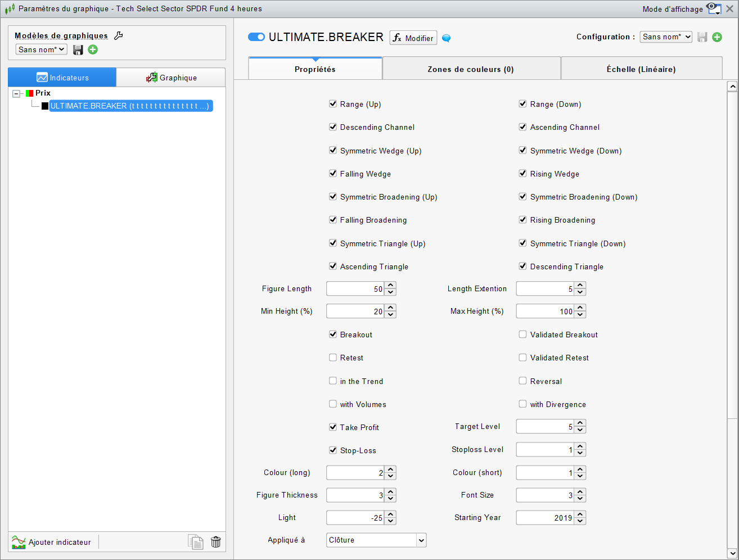Click scrollbar down arrow in properties panel
This screenshot has height=560, width=739.
[x=732, y=553]
